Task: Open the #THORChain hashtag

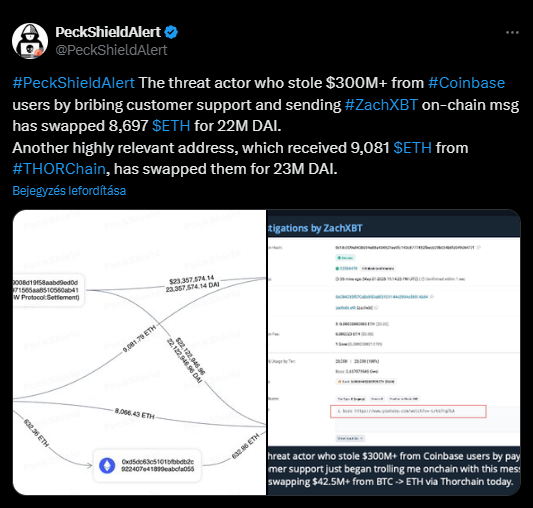Action: (59, 169)
